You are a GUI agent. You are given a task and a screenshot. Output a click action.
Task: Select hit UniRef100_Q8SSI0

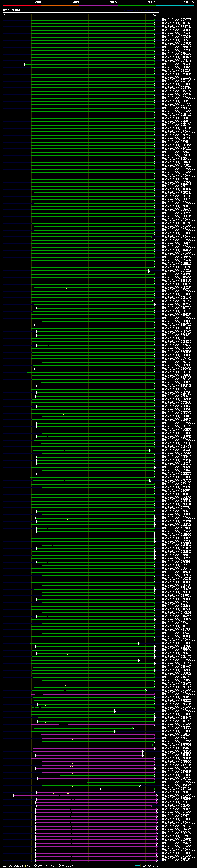click(x=177, y=769)
